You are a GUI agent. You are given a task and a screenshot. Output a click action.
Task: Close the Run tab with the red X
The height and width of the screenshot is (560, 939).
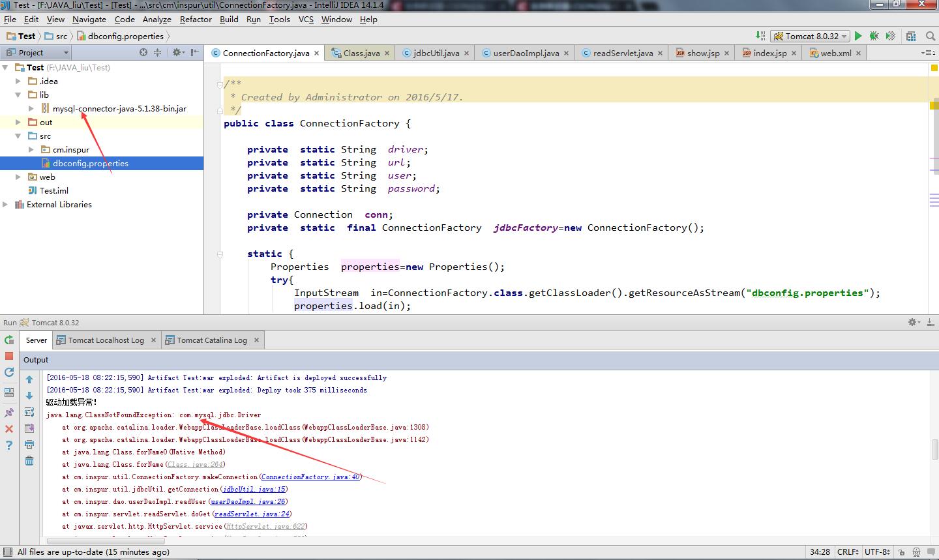point(9,428)
